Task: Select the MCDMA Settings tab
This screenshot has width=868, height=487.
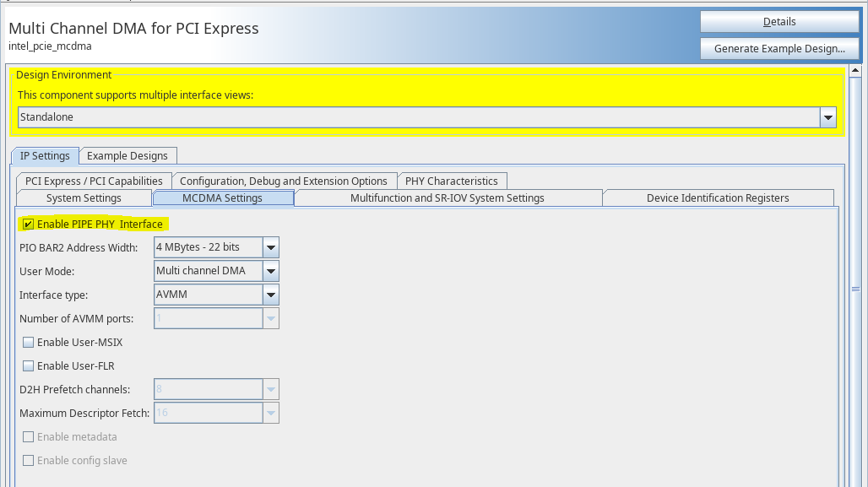Action: (223, 198)
